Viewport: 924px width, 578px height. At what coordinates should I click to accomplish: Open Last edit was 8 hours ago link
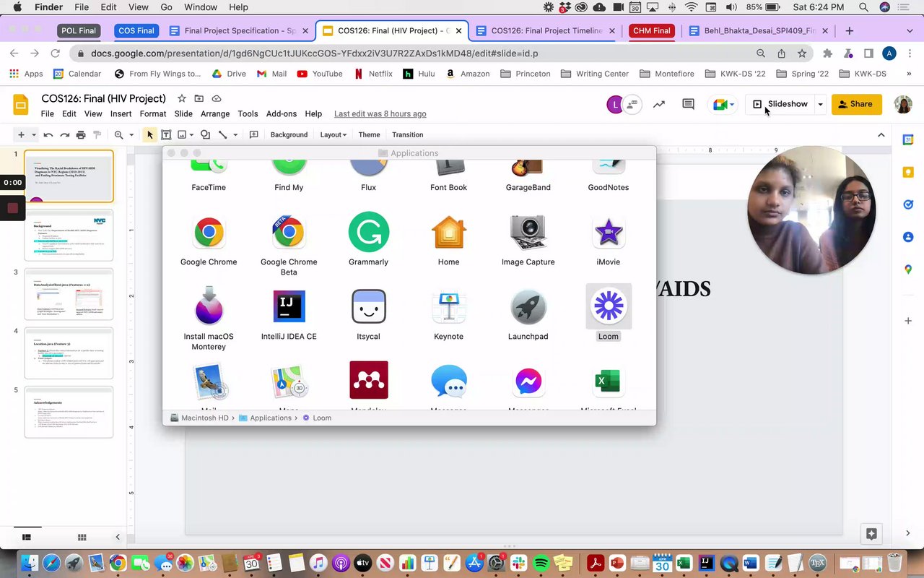coord(380,113)
